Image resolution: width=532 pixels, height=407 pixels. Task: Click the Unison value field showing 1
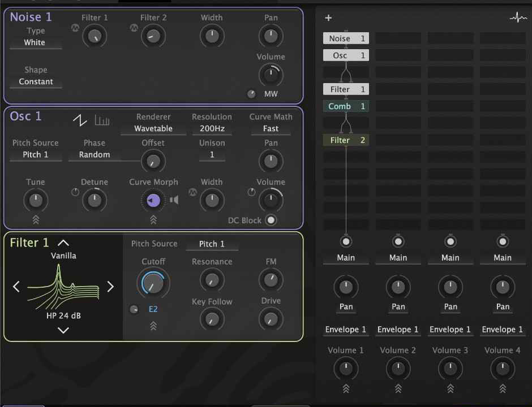212,155
